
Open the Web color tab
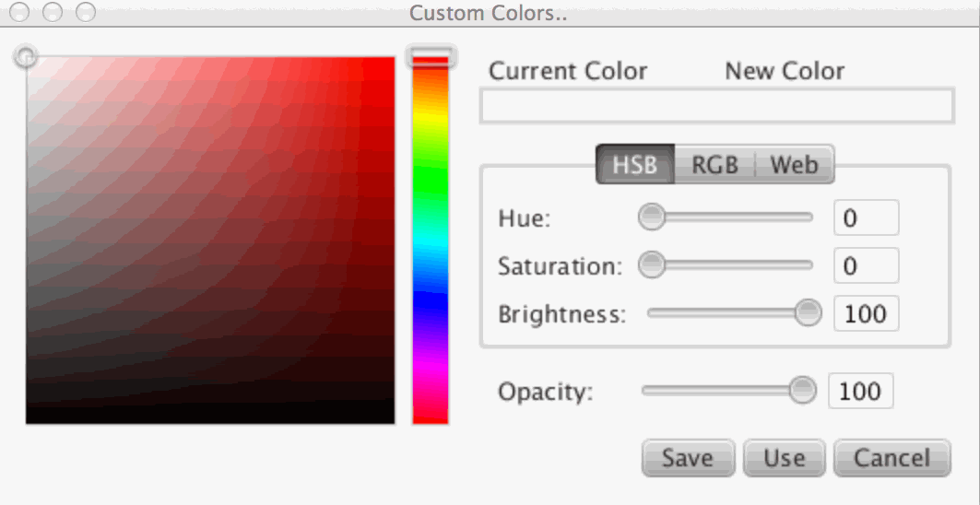[794, 165]
